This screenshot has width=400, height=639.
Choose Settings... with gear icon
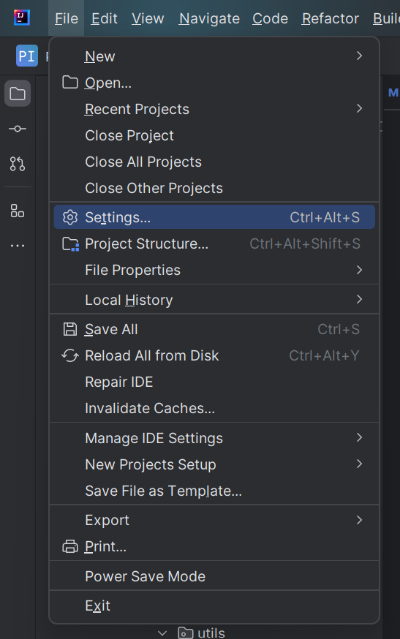pyautogui.click(x=214, y=217)
